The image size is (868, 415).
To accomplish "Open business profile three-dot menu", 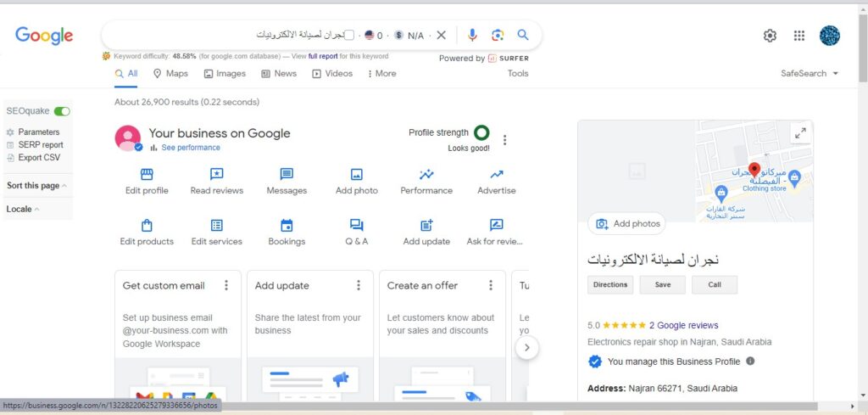I will click(x=504, y=140).
